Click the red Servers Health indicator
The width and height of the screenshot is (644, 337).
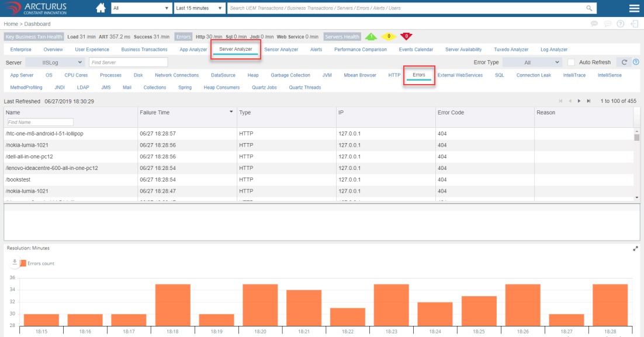pyautogui.click(x=406, y=36)
